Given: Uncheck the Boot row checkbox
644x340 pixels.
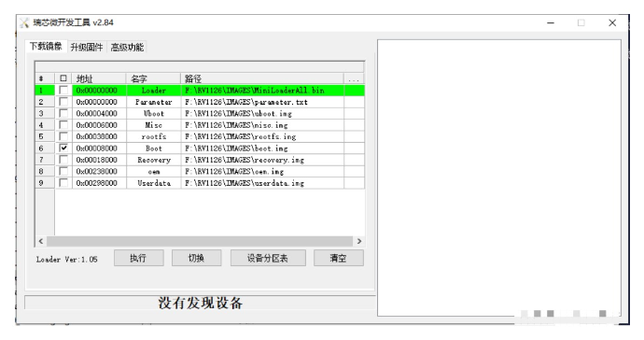Looking at the screenshot, I should point(63,148).
